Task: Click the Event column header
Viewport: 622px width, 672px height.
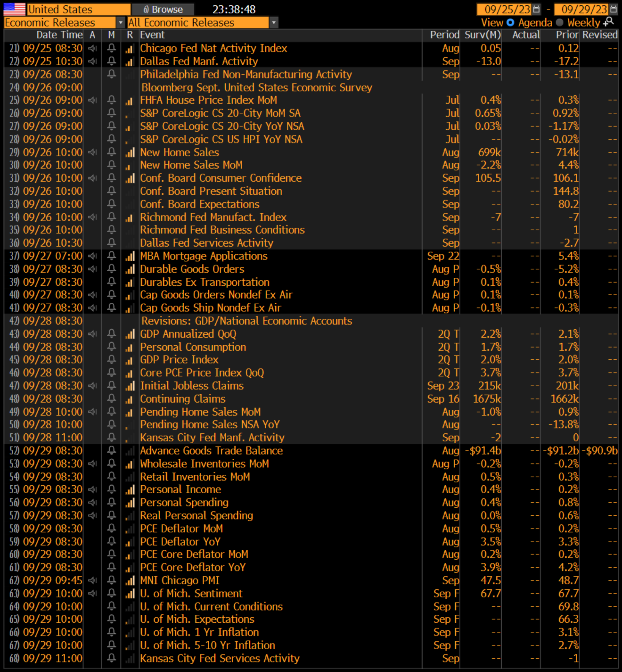Action: (x=152, y=35)
